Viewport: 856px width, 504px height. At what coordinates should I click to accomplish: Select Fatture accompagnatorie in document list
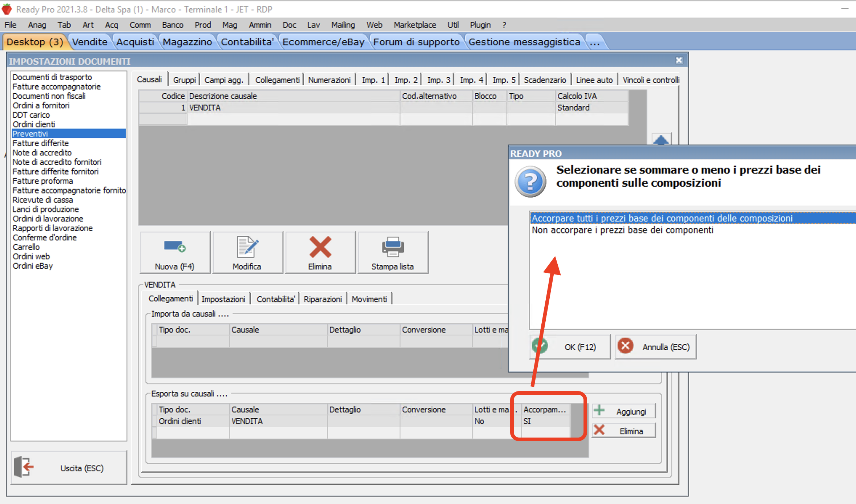tap(69, 86)
